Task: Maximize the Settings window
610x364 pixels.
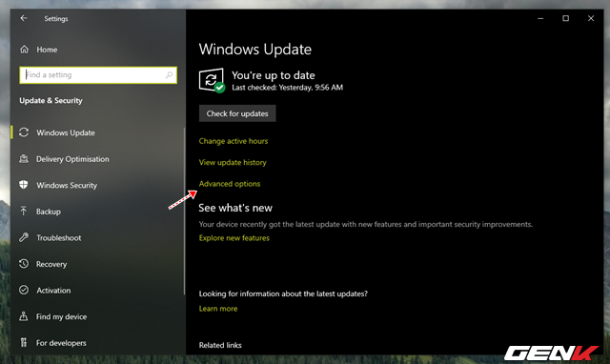Action: [x=565, y=18]
